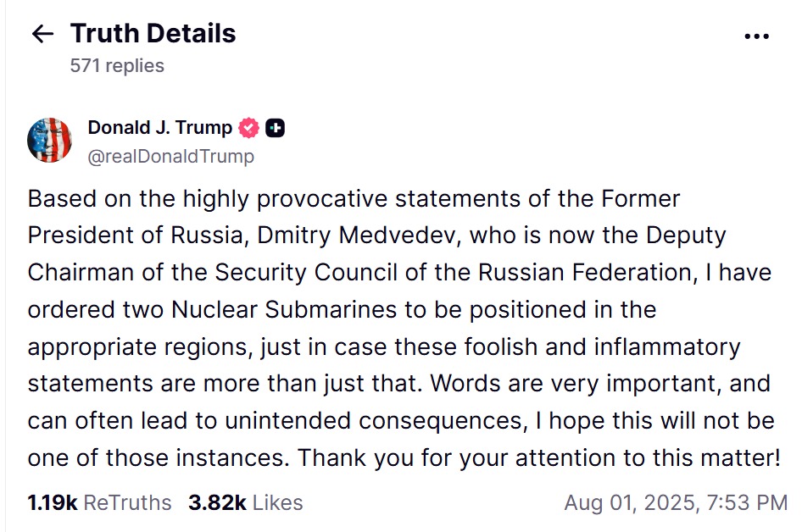Open the three-dot more options menu

tap(756, 36)
